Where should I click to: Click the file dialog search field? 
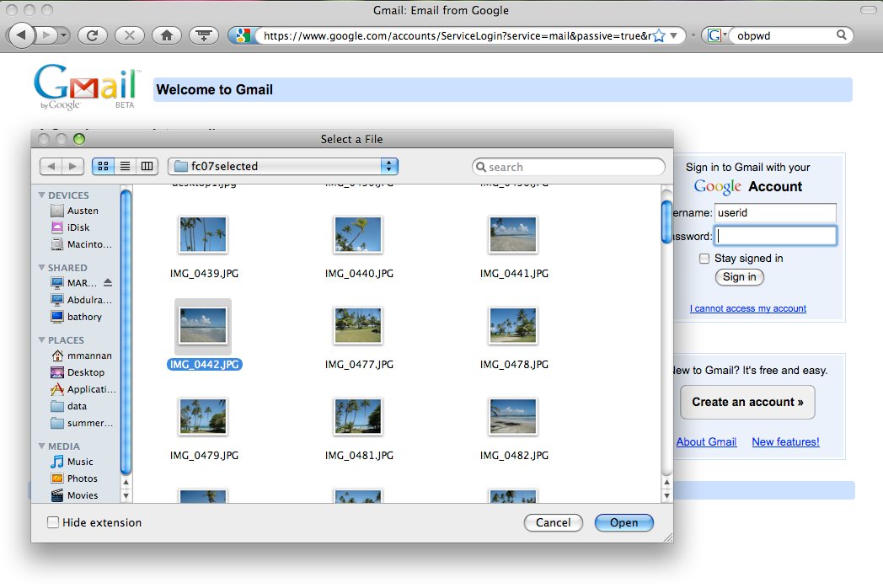tap(568, 167)
